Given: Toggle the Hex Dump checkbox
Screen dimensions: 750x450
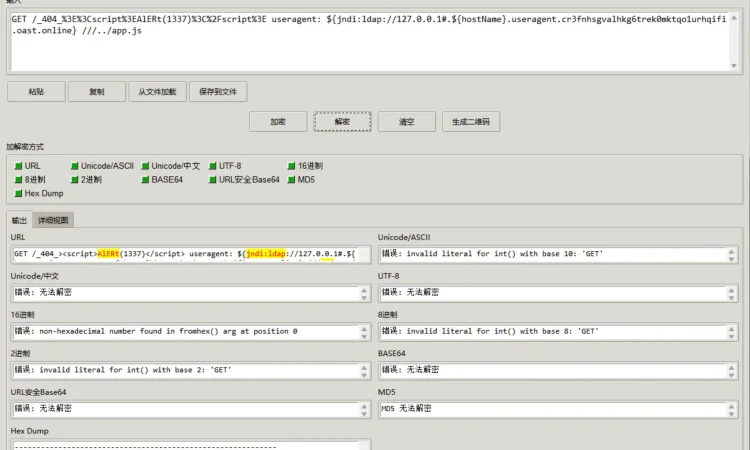Looking at the screenshot, I should 17,193.
